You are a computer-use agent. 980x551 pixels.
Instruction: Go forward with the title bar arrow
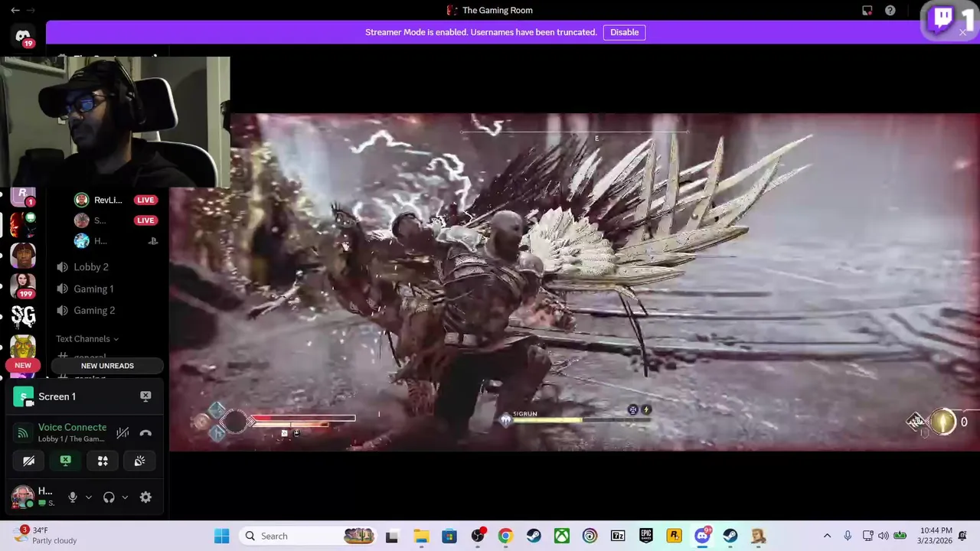coord(31,11)
